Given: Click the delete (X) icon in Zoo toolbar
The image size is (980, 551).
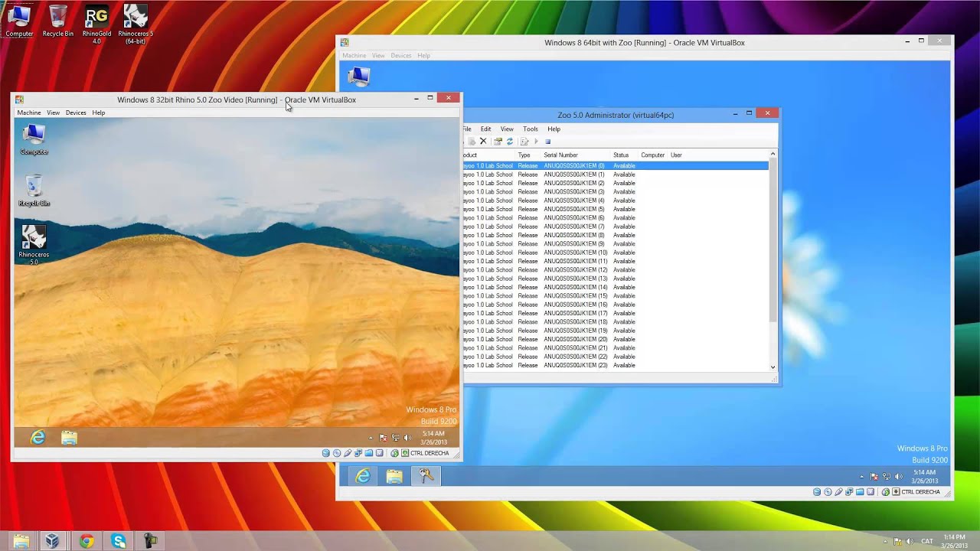Looking at the screenshot, I should click(x=483, y=142).
